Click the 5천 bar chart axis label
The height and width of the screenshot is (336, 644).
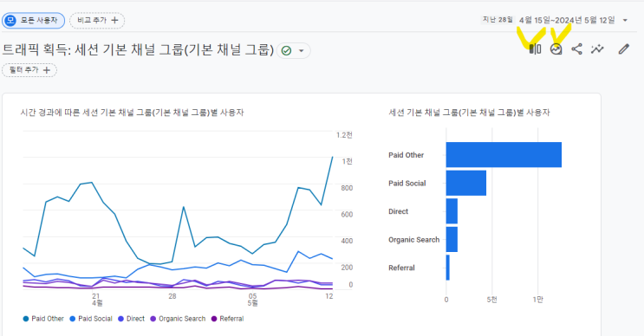tap(491, 300)
